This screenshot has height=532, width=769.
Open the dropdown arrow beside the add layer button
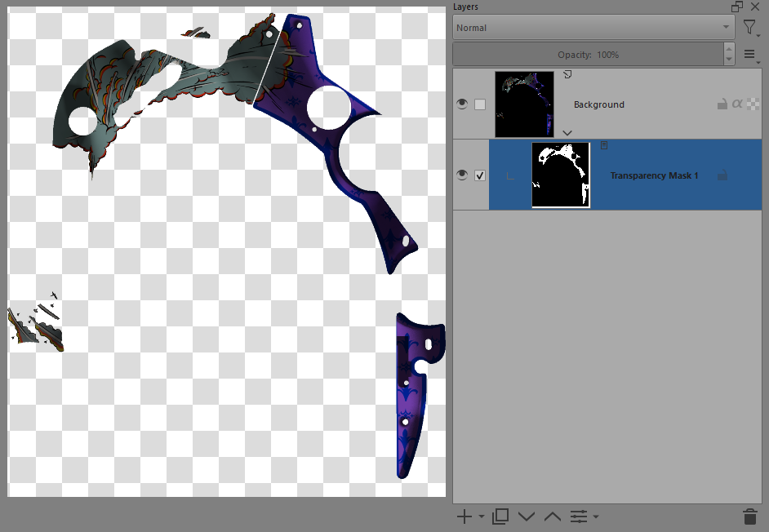(481, 517)
